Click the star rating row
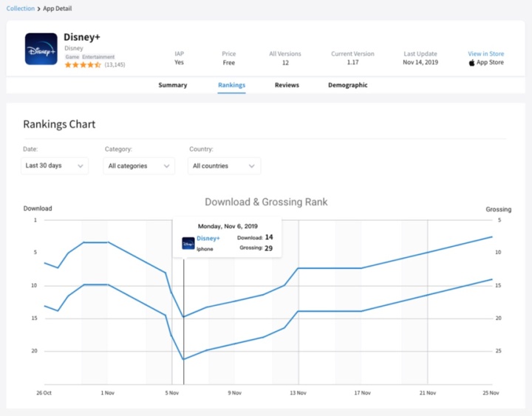 tap(83, 65)
